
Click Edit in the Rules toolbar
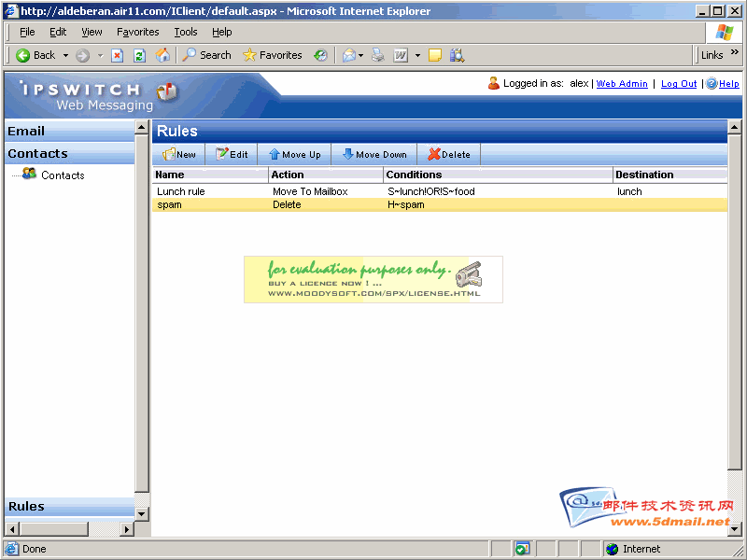pos(232,155)
